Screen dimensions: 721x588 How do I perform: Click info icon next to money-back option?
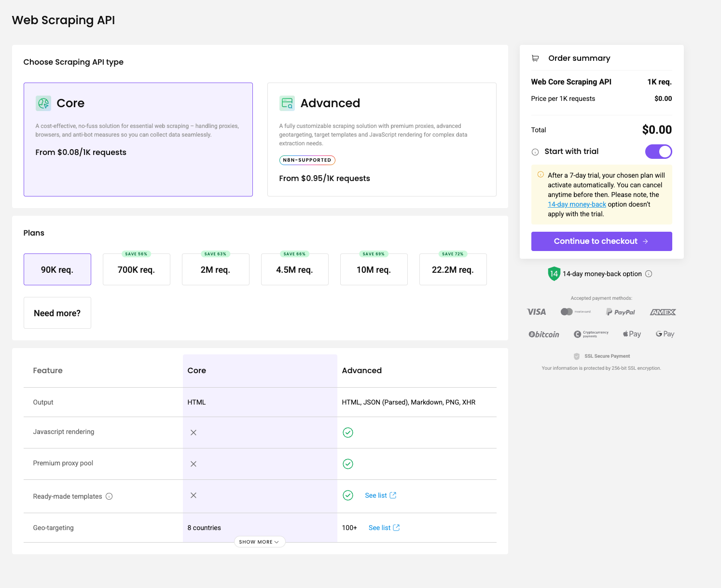click(649, 274)
